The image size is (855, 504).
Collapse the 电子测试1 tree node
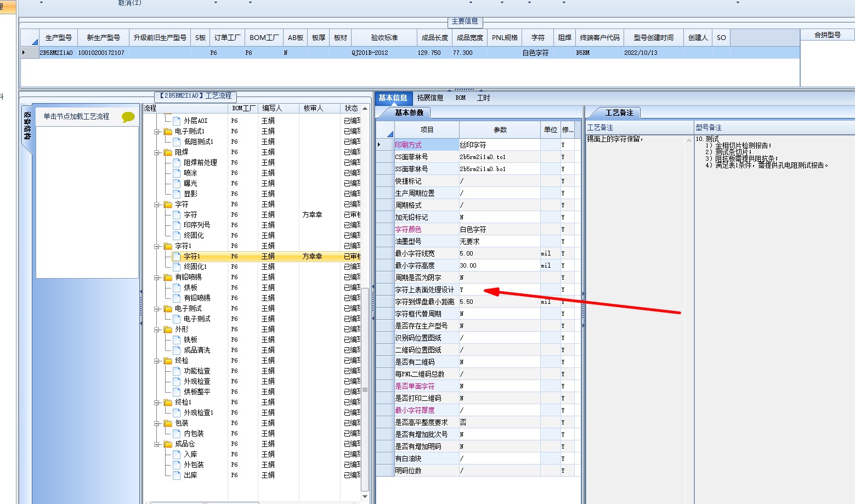pyautogui.click(x=157, y=132)
